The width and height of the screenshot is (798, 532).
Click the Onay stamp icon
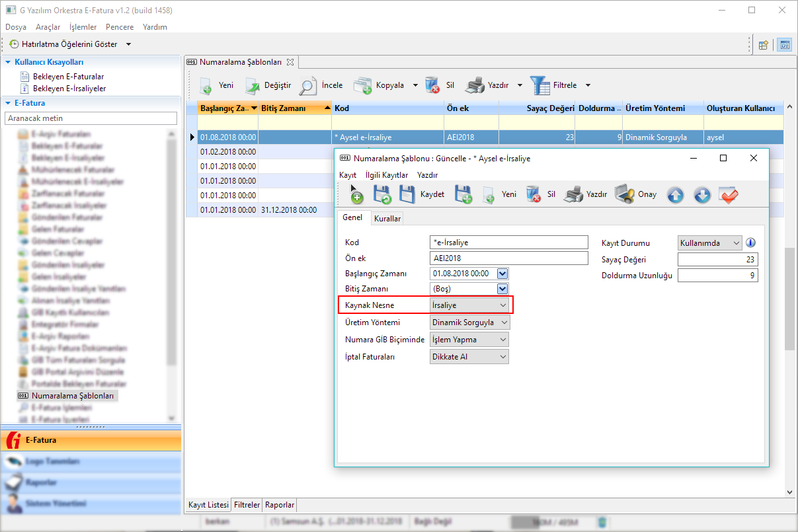(625, 194)
